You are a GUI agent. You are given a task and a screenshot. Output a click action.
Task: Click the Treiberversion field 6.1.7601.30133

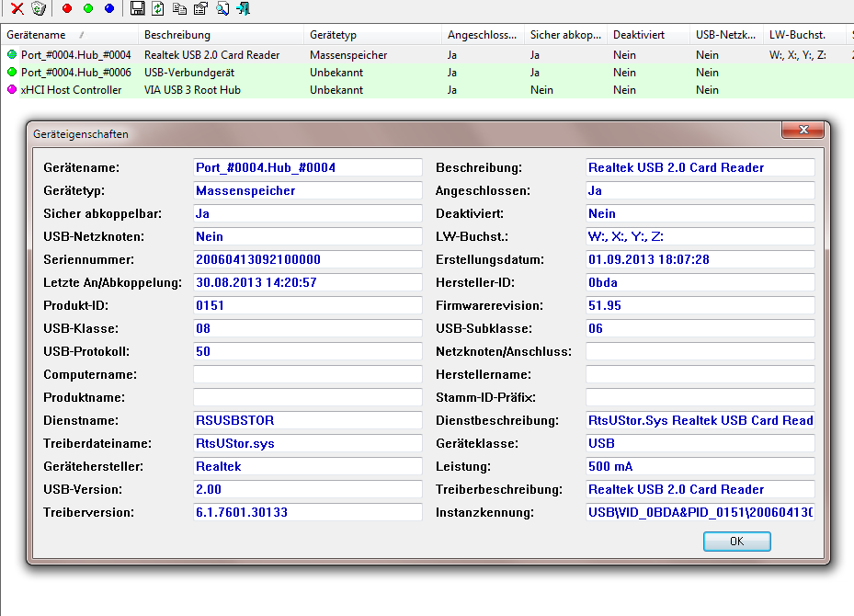308,512
